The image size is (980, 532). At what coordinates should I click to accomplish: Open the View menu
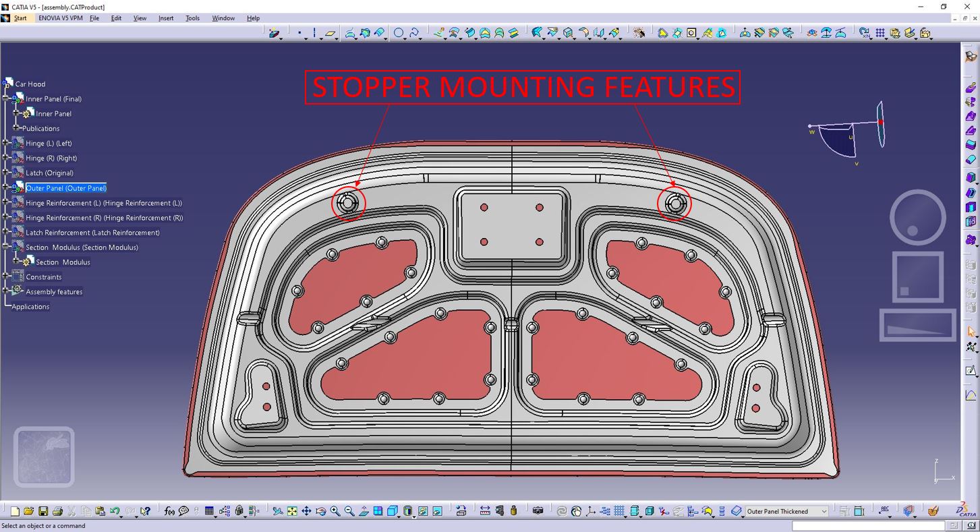point(140,18)
